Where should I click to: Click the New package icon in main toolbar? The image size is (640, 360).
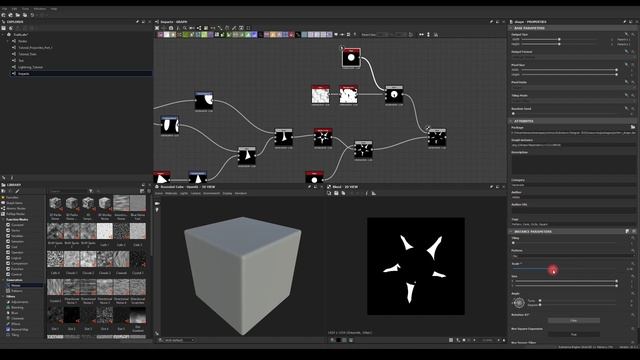(x=4, y=15)
